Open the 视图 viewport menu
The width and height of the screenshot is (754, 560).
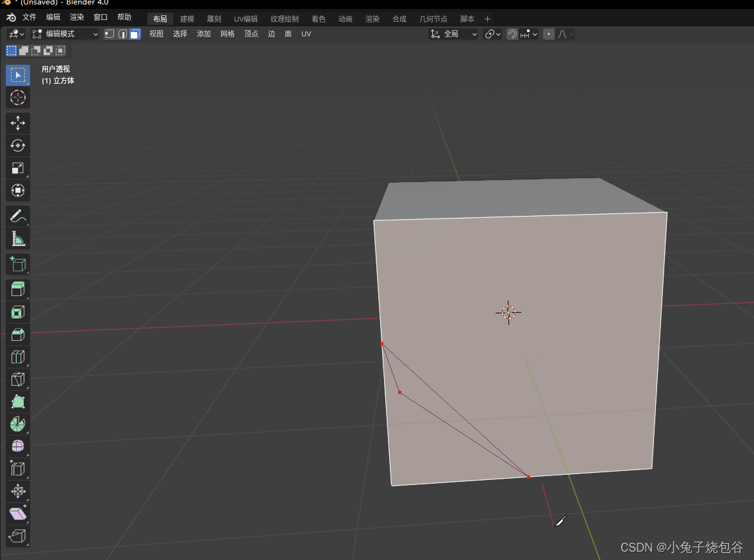(x=156, y=34)
